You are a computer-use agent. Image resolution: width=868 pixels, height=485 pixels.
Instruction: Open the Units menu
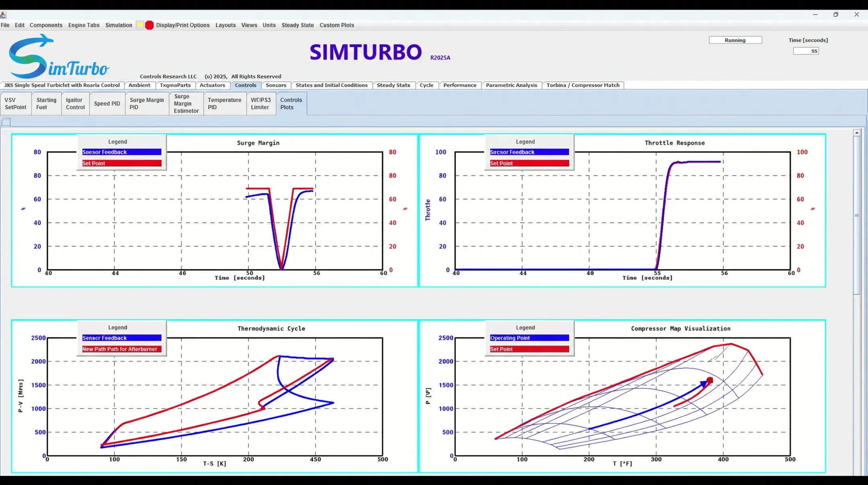tap(269, 25)
